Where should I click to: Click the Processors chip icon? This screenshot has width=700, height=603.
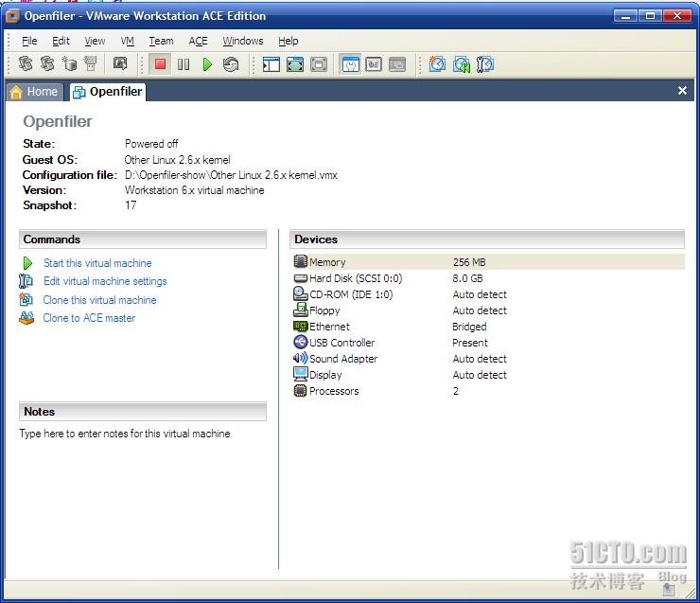click(301, 390)
